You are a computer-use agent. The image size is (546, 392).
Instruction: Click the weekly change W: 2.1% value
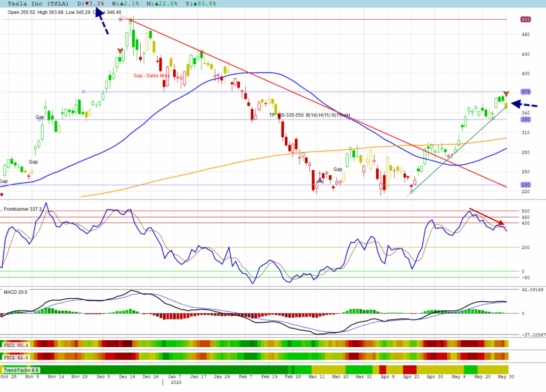click(x=125, y=4)
